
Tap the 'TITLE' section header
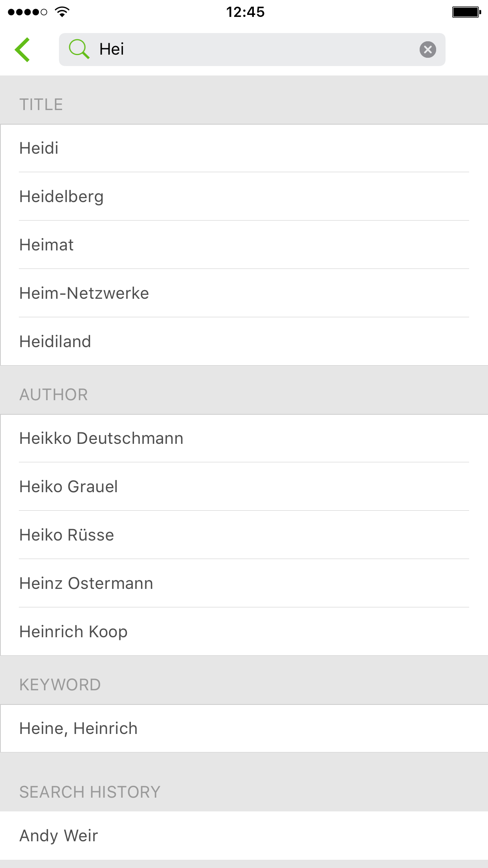point(41,105)
